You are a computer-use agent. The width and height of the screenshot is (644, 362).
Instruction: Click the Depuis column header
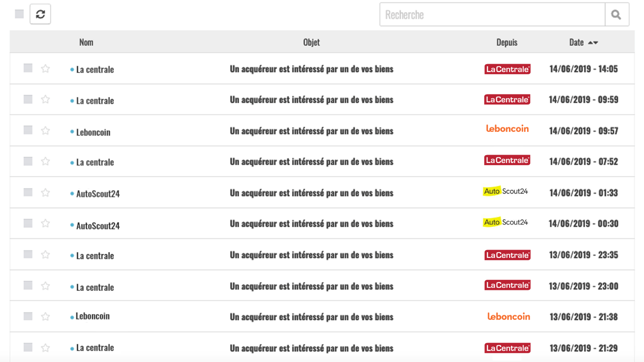click(x=507, y=42)
